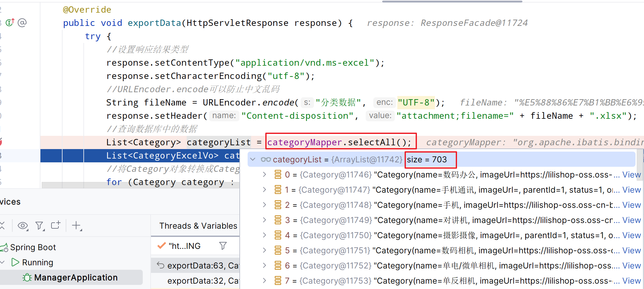
Task: Expand list element 5 数码相机
Action: tap(264, 250)
